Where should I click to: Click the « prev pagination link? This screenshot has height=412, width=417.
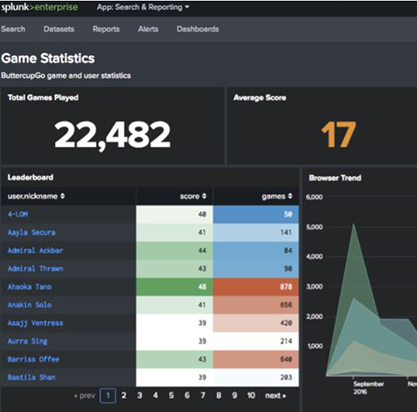pyautogui.click(x=85, y=396)
